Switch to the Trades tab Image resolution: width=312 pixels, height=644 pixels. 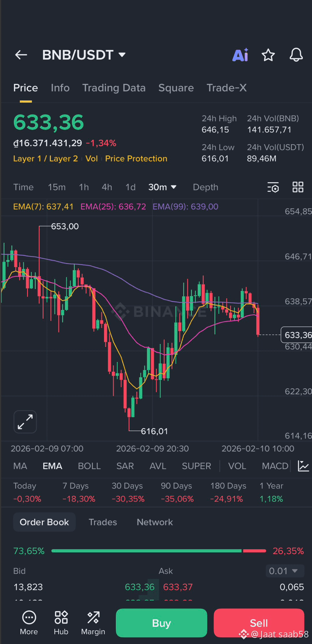tap(103, 522)
